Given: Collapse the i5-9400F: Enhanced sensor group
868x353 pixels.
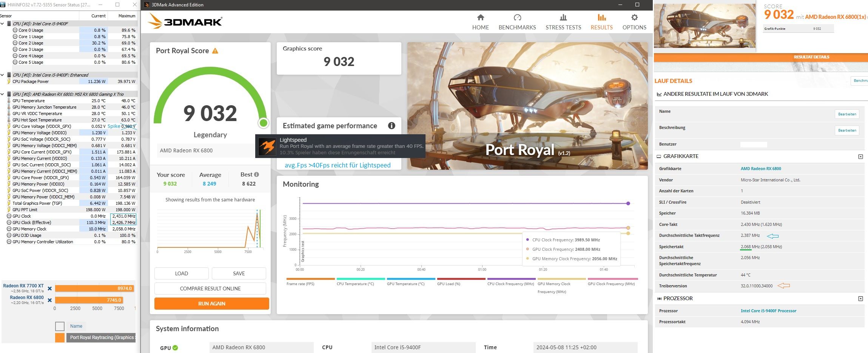Looking at the screenshot, I should pyautogui.click(x=2, y=75).
